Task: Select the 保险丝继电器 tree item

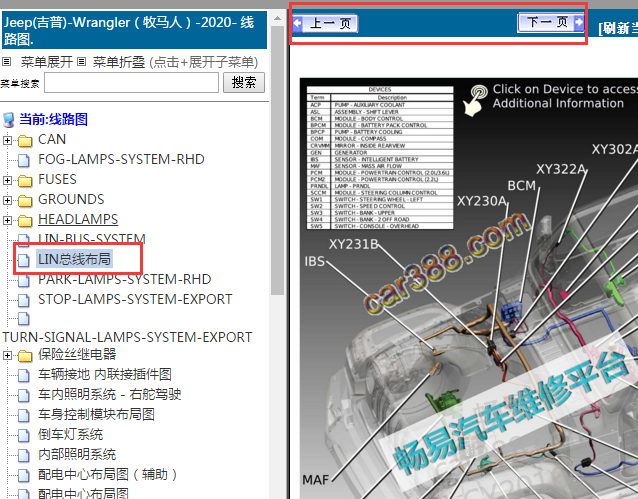Action: pos(77,355)
